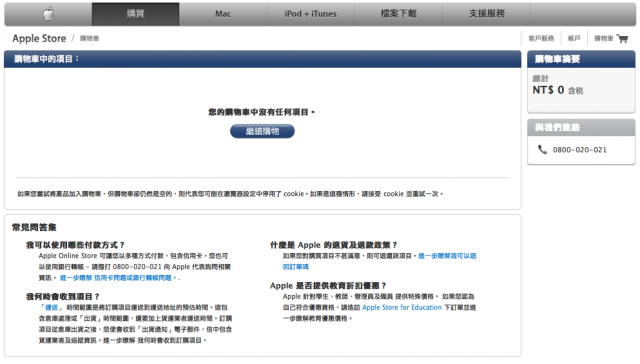The image size is (640, 364).
Task: Open the 檔案下載 tab
Action: [x=398, y=14]
